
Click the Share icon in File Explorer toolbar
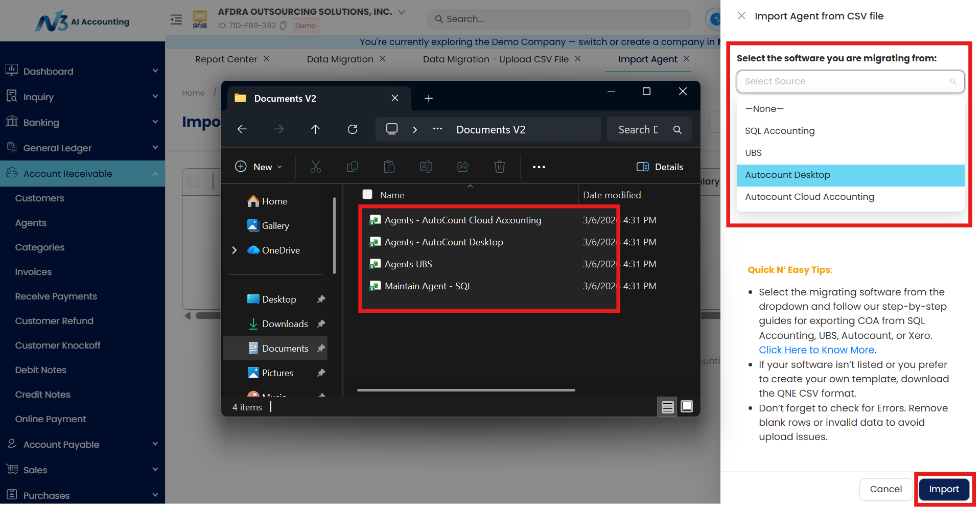[x=463, y=167]
